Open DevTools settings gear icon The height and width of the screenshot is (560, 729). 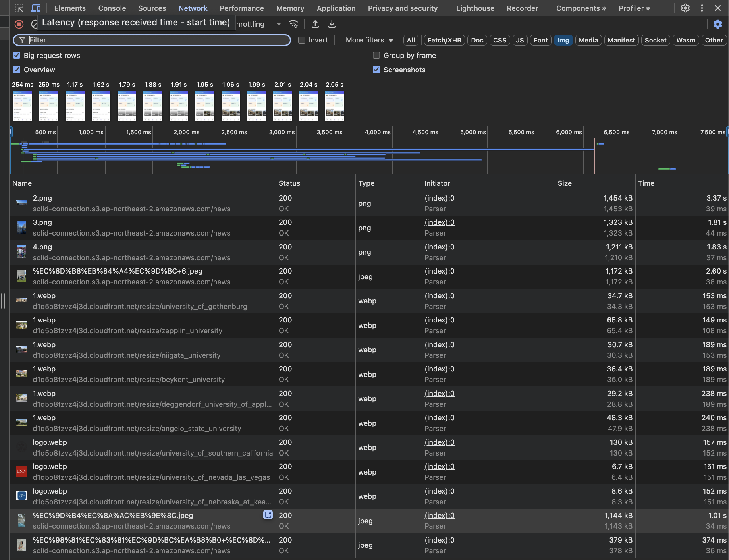pos(685,8)
